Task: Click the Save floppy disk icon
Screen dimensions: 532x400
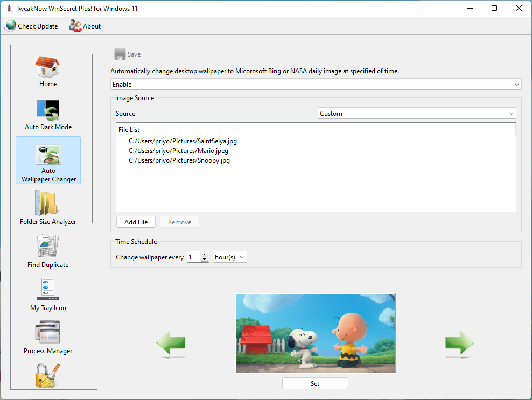Action: 120,54
